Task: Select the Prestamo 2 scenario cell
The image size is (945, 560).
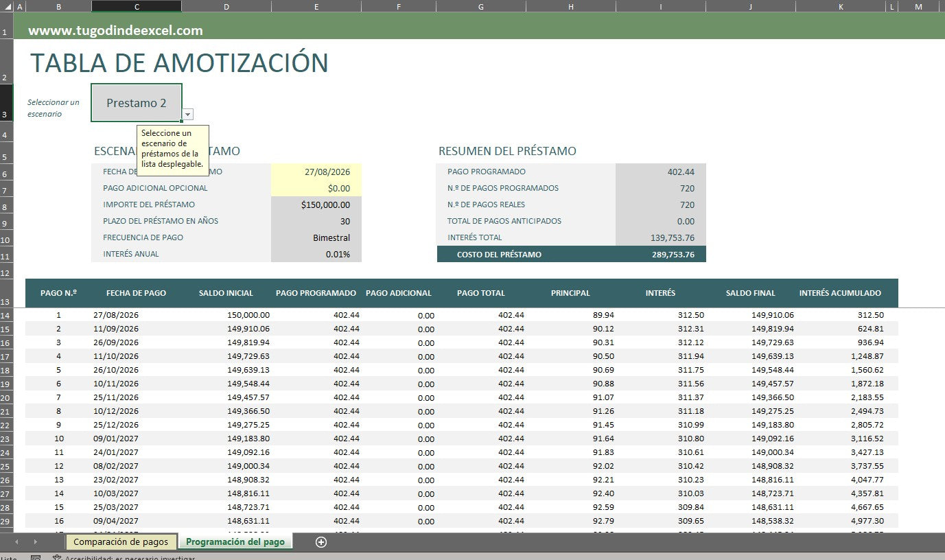Action: click(137, 103)
